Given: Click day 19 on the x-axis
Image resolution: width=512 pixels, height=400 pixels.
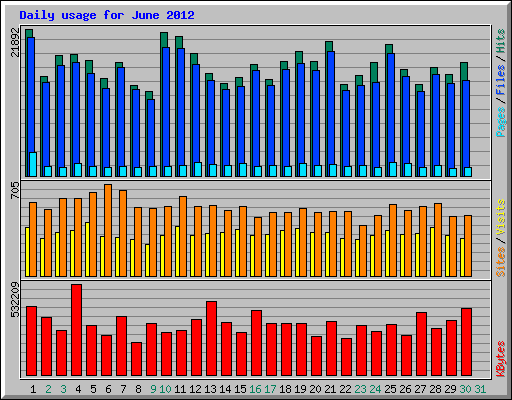Looking at the screenshot, I should coord(300,389).
